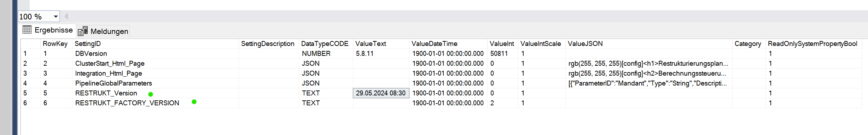Select the ValueIntScale column header
Image resolution: width=868 pixels, height=135 pixels.
click(542, 43)
